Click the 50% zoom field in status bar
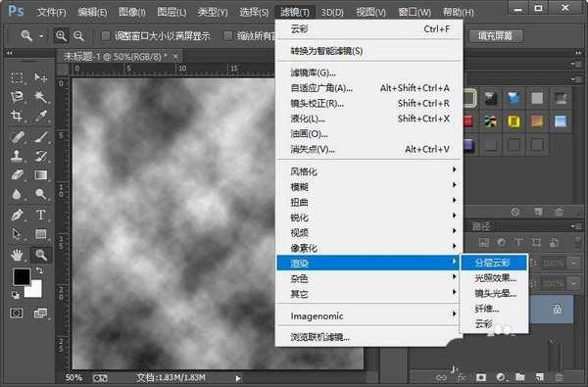 click(73, 377)
